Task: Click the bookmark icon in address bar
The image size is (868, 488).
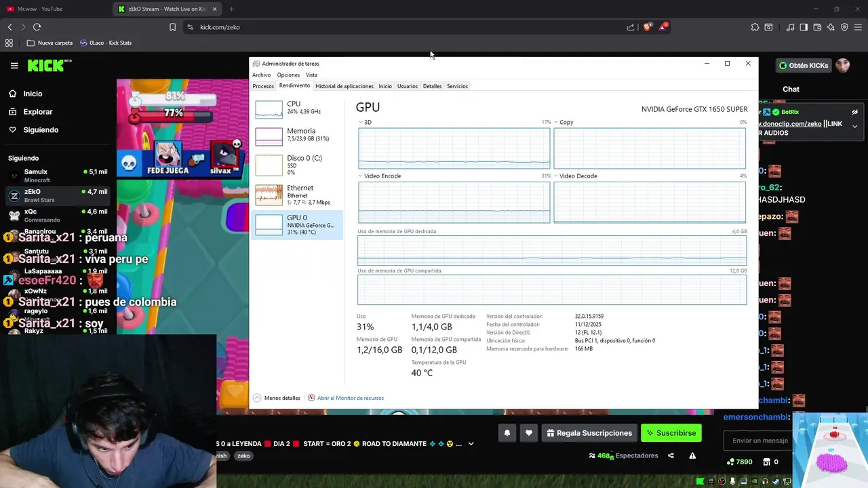Action: point(172,27)
